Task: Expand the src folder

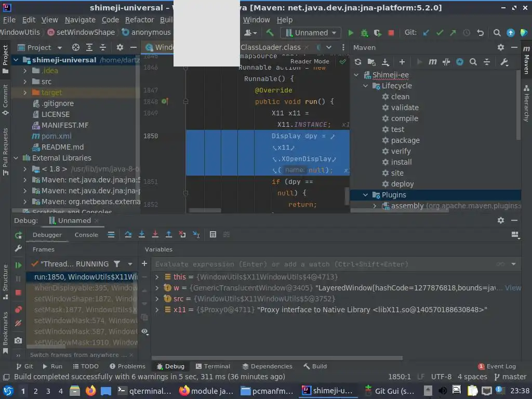Action: [x=25, y=82]
